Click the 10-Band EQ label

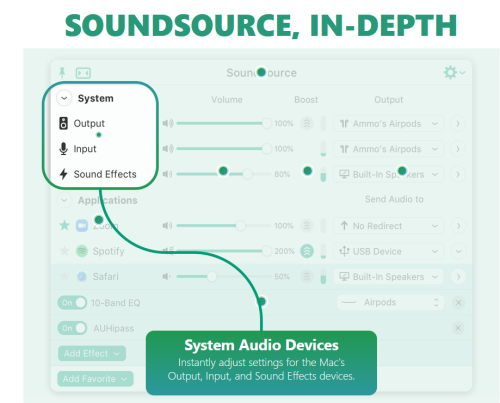pos(115,303)
